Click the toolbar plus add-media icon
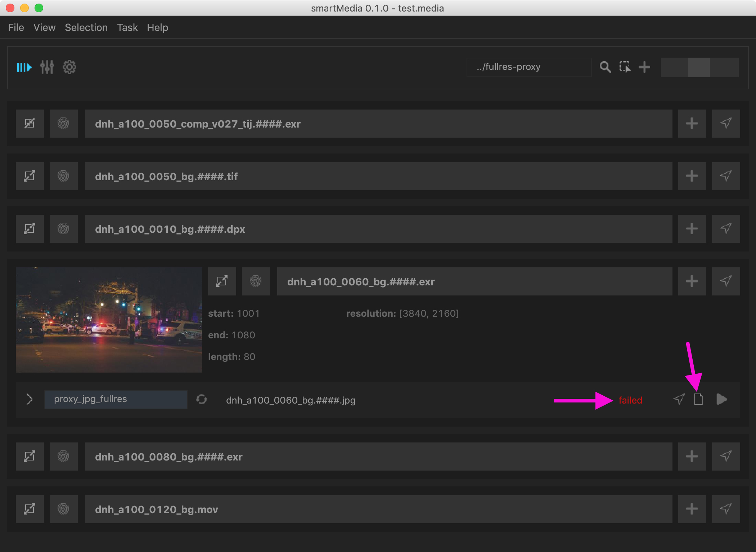This screenshot has height=552, width=756. pyautogui.click(x=644, y=67)
